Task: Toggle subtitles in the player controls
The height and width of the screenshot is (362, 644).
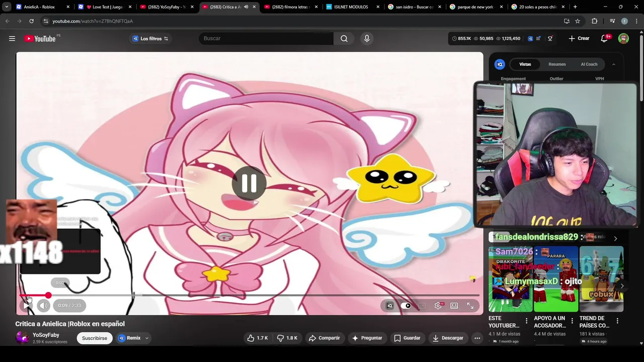Action: coord(422,305)
